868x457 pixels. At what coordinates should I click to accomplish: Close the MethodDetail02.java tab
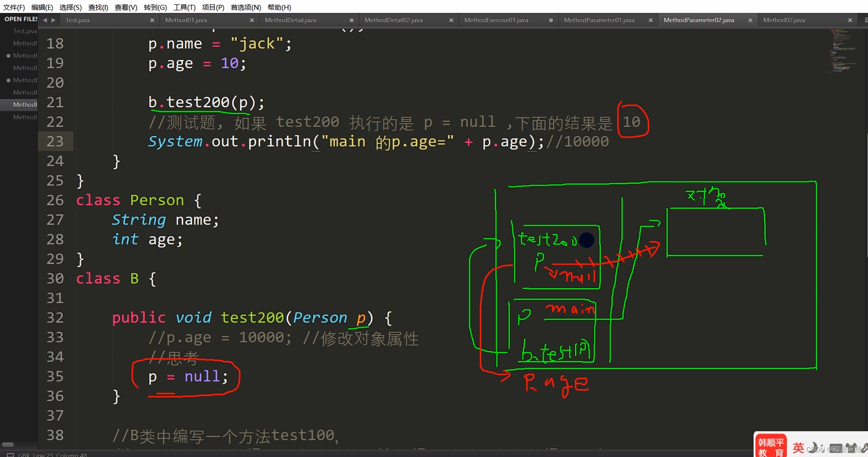tap(451, 20)
